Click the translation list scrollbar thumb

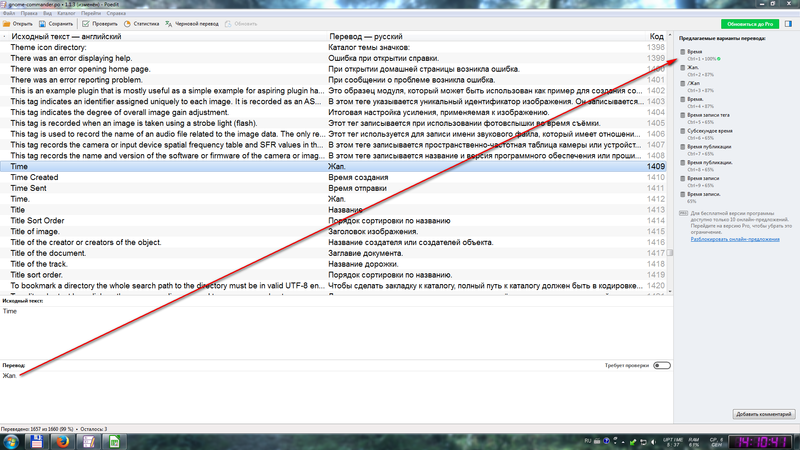670,253
